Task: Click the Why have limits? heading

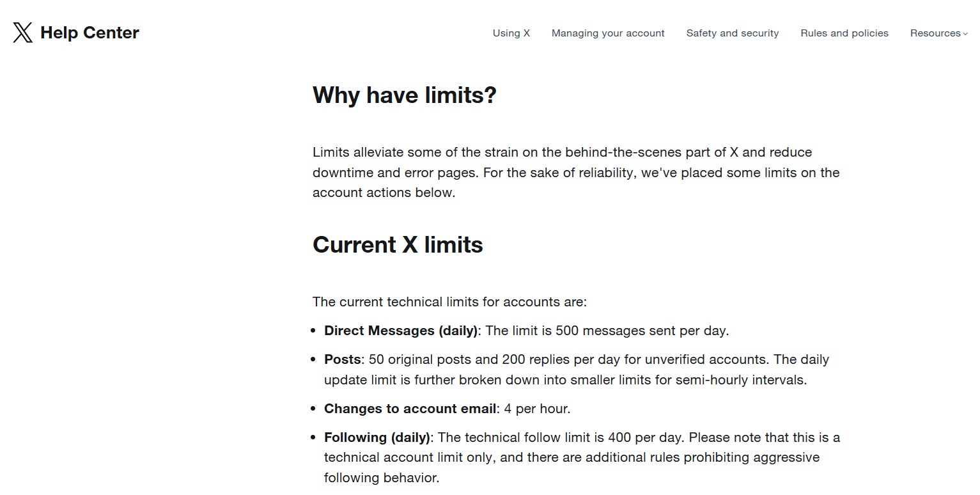Action: coord(405,95)
